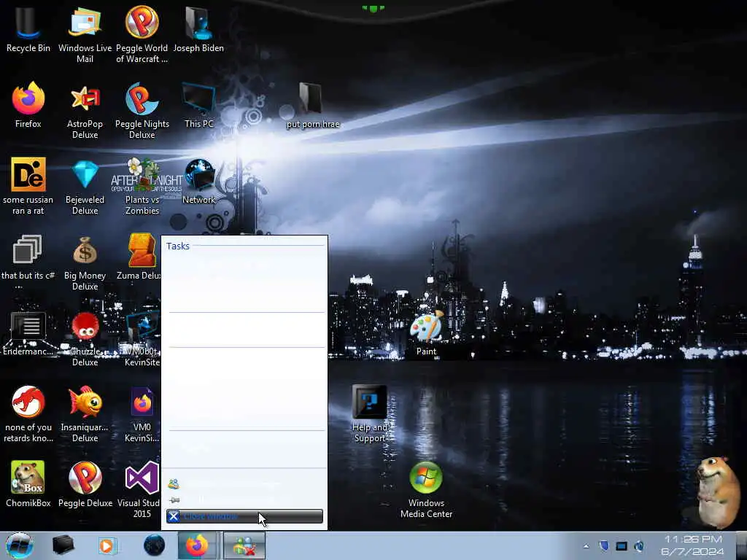Click the globe taskbar button
The image size is (747, 560).
point(154,545)
